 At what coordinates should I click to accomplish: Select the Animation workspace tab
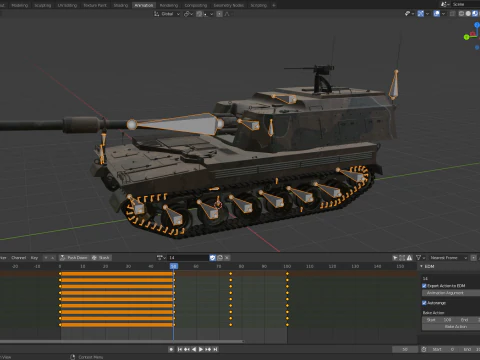144,5
